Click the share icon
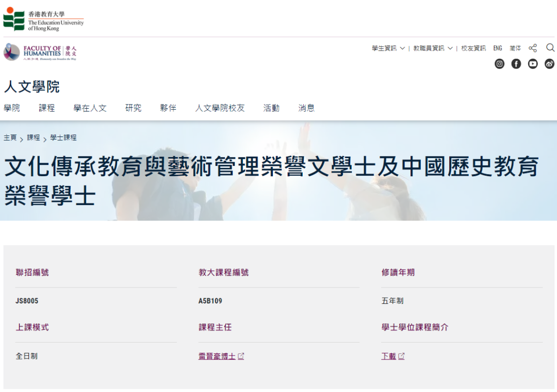 tap(532, 47)
